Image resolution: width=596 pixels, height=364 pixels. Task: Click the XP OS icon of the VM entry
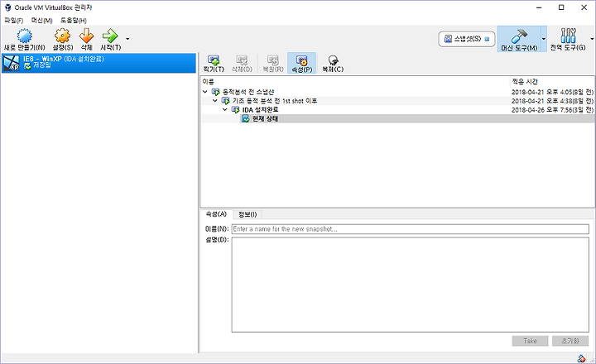pyautogui.click(x=11, y=63)
